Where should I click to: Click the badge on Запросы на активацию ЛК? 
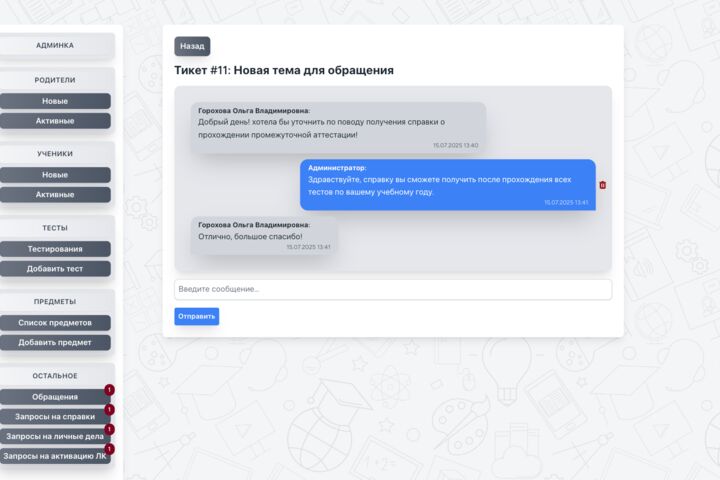pyautogui.click(x=109, y=449)
